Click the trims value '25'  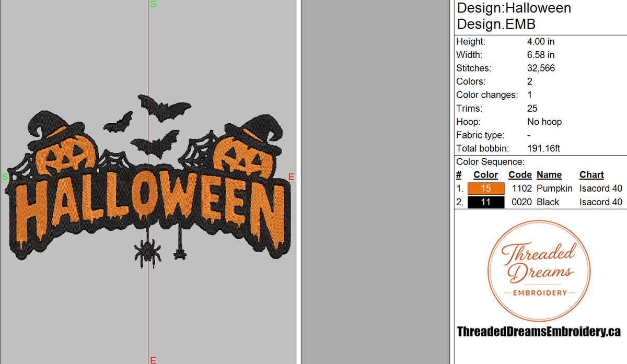pos(532,109)
